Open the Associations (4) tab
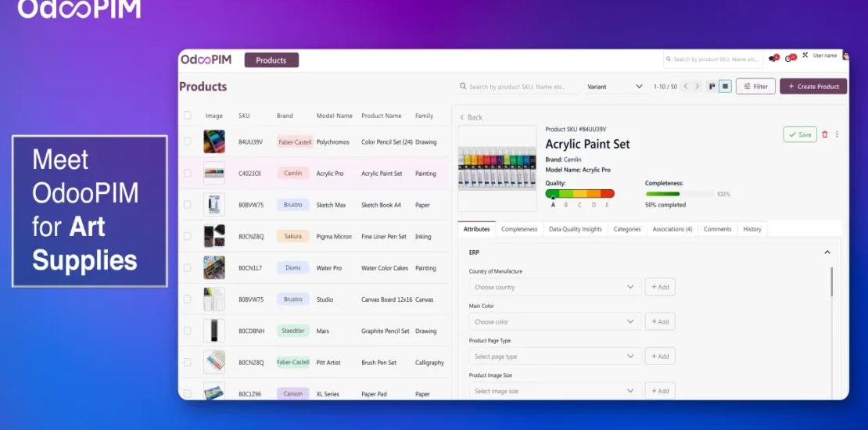 [672, 229]
